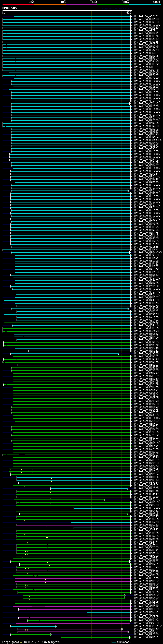
Task: Click UniRef100_Q5CYL2 label
Action: (x=146, y=595)
